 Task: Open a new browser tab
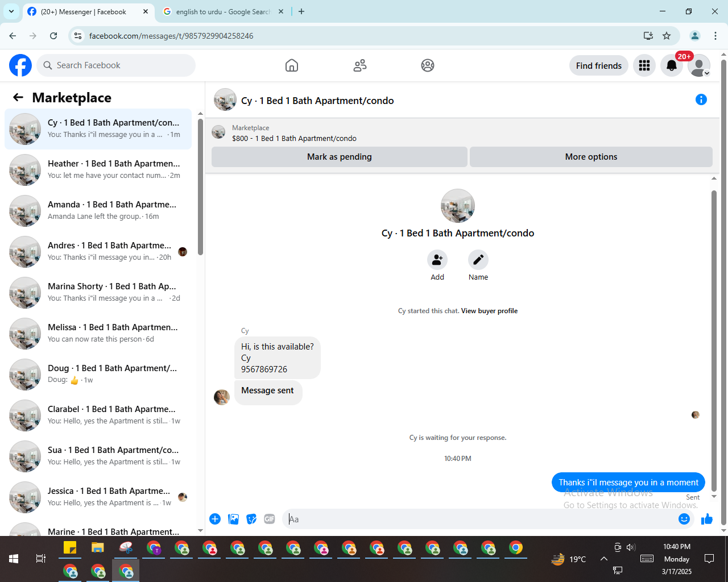tap(301, 11)
